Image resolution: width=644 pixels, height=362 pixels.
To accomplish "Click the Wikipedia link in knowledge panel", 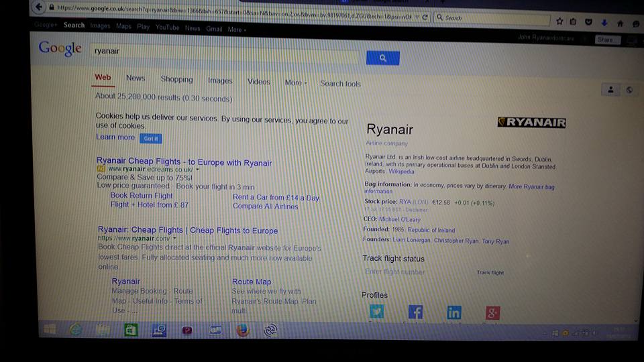I will (x=401, y=171).
